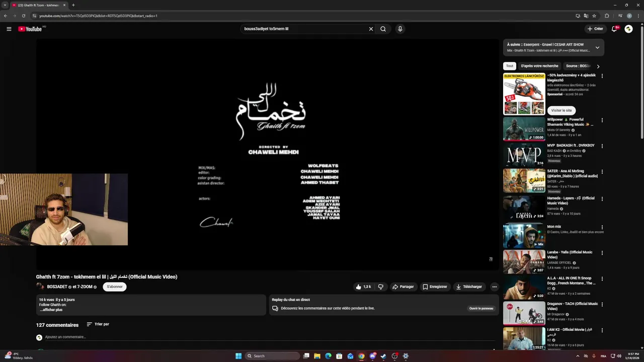Go to the YouTube home logo
644x362 pixels.
[30, 29]
